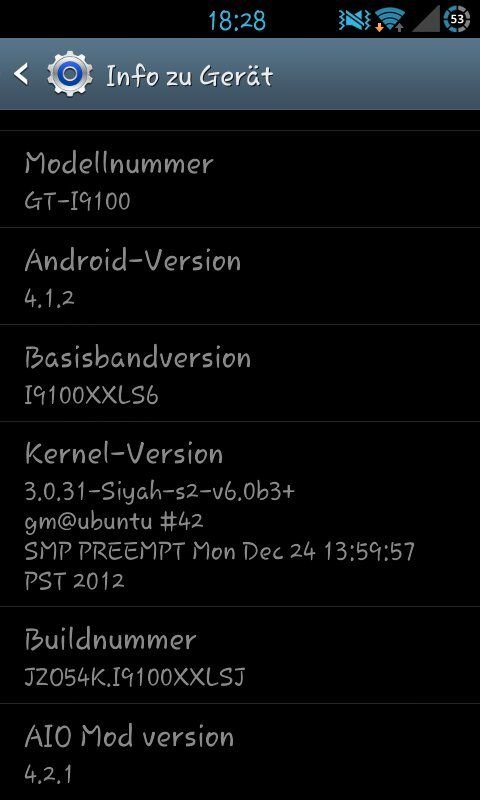Tap the 3.0.31-Siyah kernel string

point(160,491)
